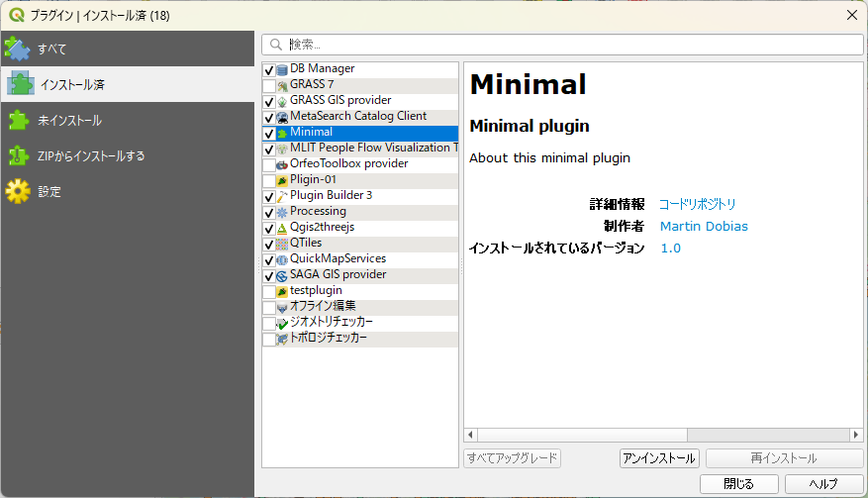868x498 pixels.
Task: Click the トポロジチェッカー plugin icon
Action: pos(282,340)
